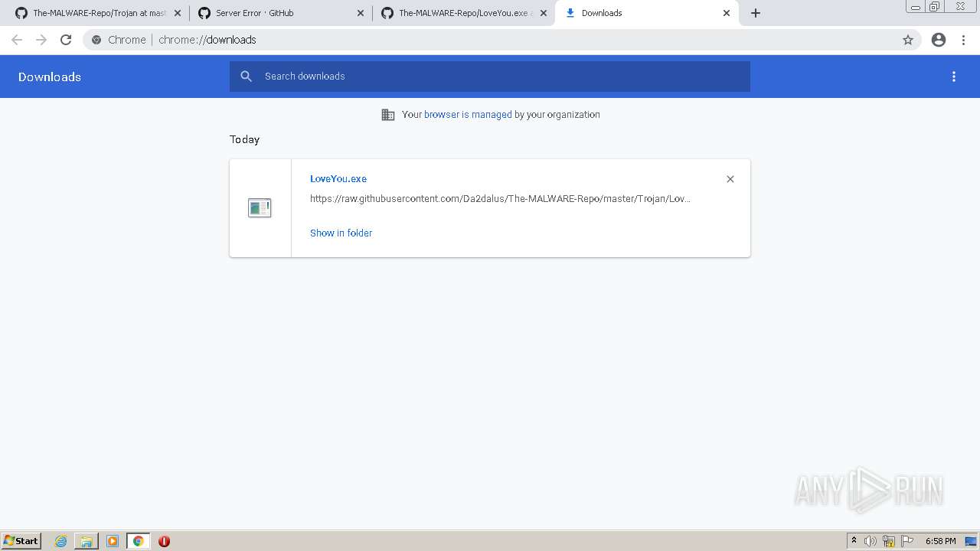Open the LoveYou.exe file link

pyautogui.click(x=338, y=178)
